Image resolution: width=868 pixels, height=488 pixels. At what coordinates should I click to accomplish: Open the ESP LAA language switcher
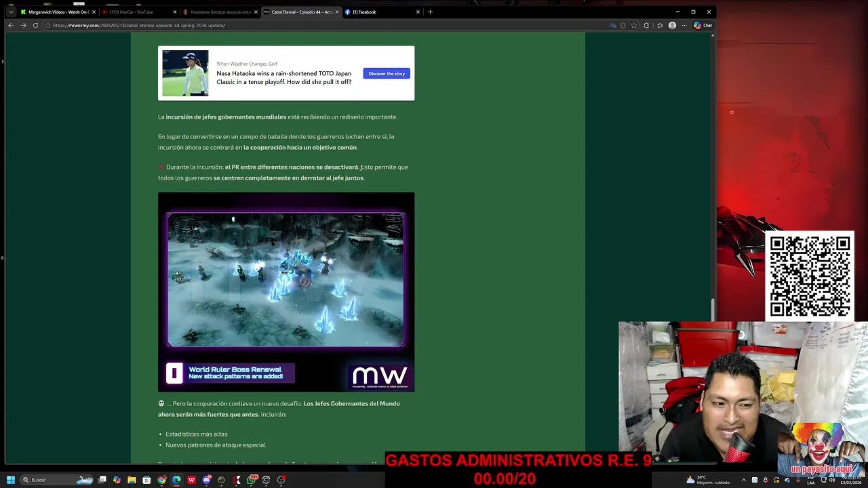pos(811,480)
